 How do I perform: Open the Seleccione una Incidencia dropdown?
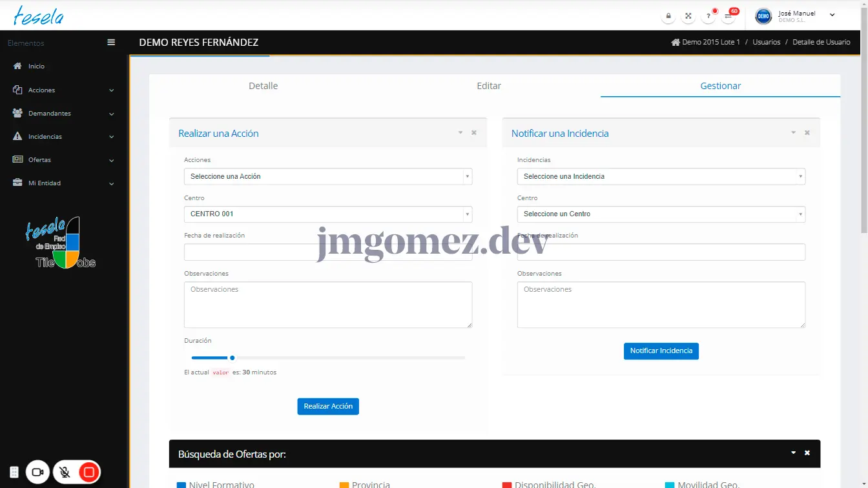pyautogui.click(x=661, y=176)
